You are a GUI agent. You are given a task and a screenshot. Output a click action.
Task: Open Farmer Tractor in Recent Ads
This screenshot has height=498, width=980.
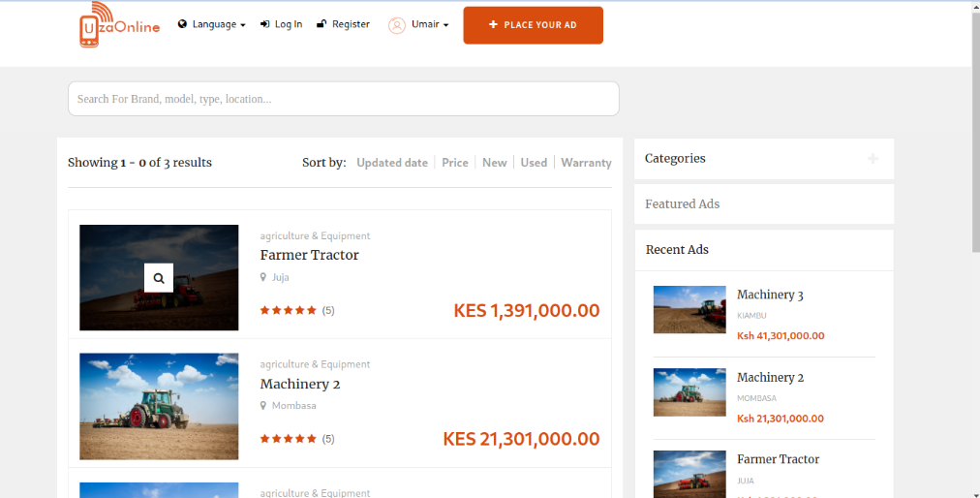point(779,459)
